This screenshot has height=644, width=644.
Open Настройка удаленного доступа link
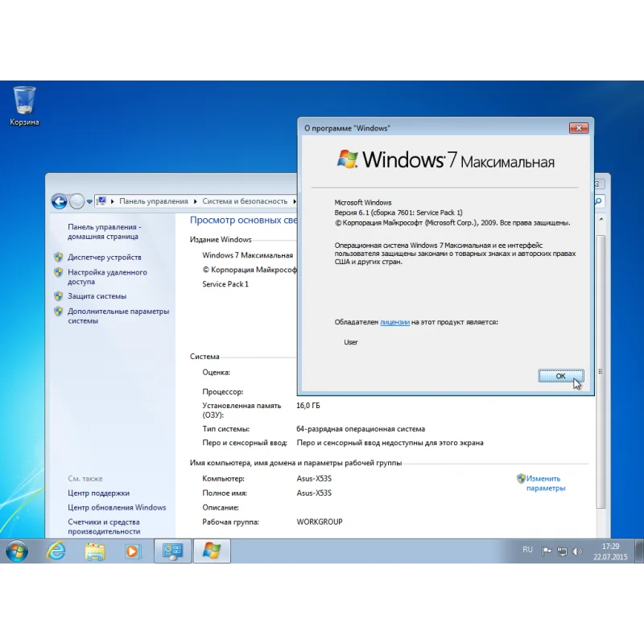click(107, 277)
